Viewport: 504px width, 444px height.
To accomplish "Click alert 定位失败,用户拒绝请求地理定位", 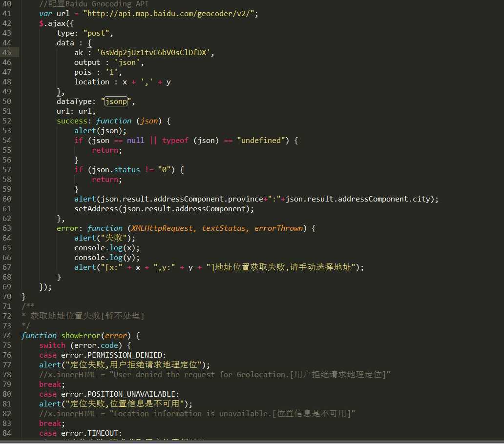I will (x=125, y=364).
